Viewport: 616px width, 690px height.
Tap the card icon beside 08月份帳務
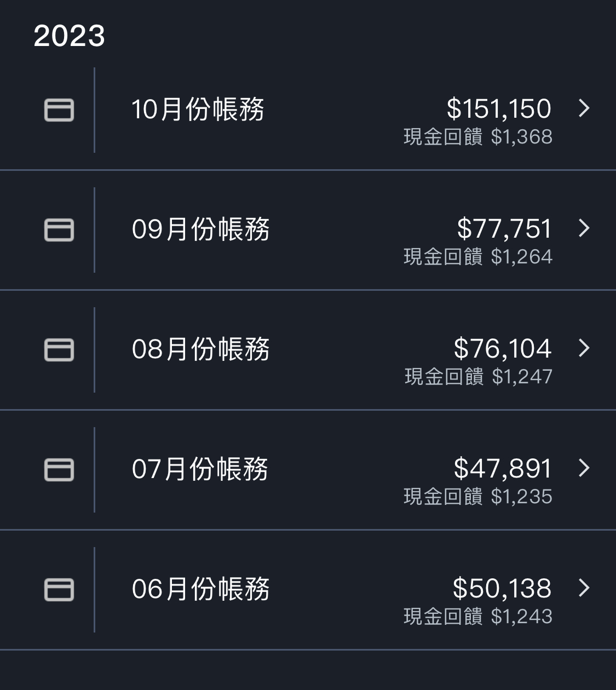[x=59, y=350]
